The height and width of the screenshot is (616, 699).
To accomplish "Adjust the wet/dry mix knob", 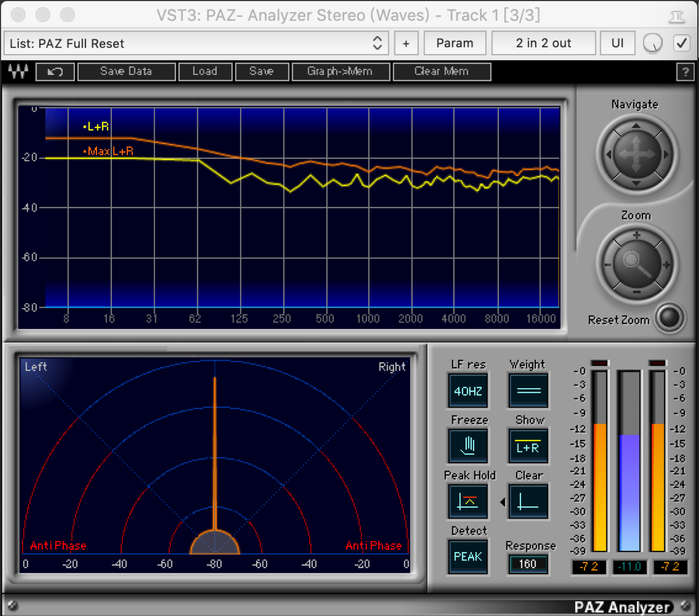I will (652, 43).
